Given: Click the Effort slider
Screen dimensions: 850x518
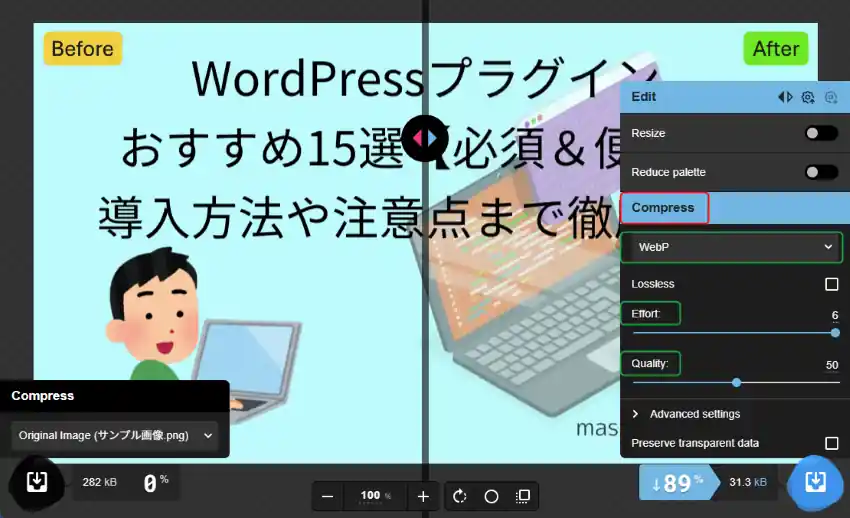Looking at the screenshot, I should click(734, 333).
